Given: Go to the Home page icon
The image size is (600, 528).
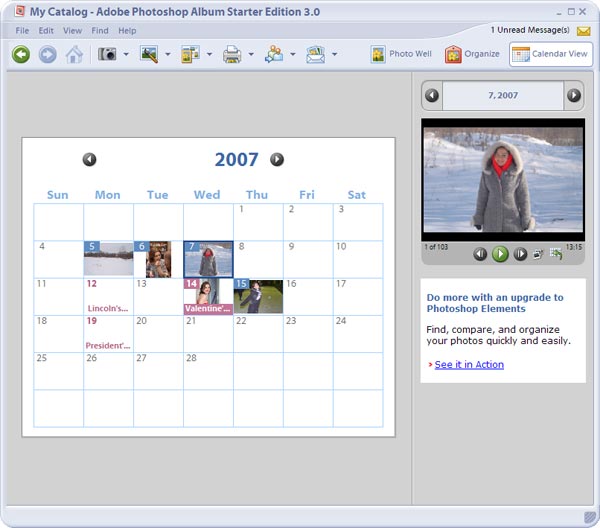Looking at the screenshot, I should 74,54.
